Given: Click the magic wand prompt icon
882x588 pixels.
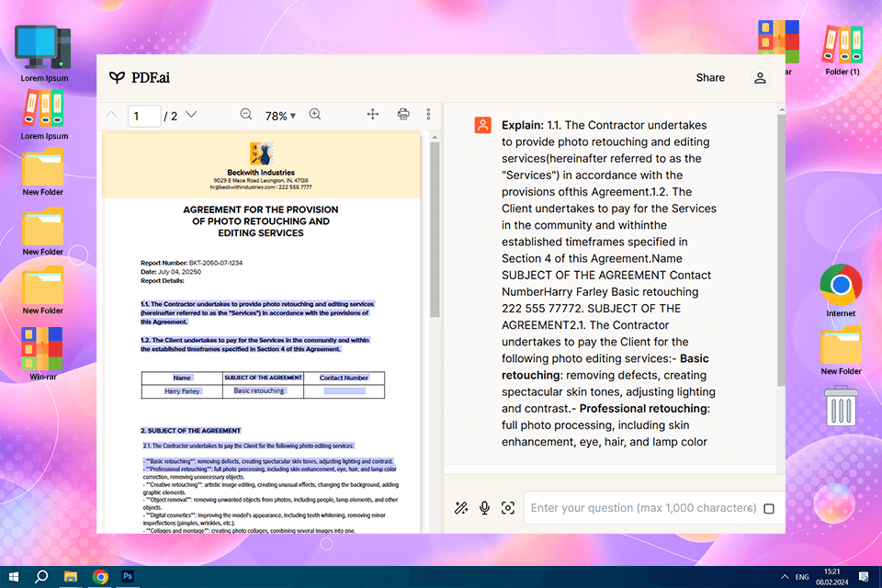Looking at the screenshot, I should click(461, 508).
